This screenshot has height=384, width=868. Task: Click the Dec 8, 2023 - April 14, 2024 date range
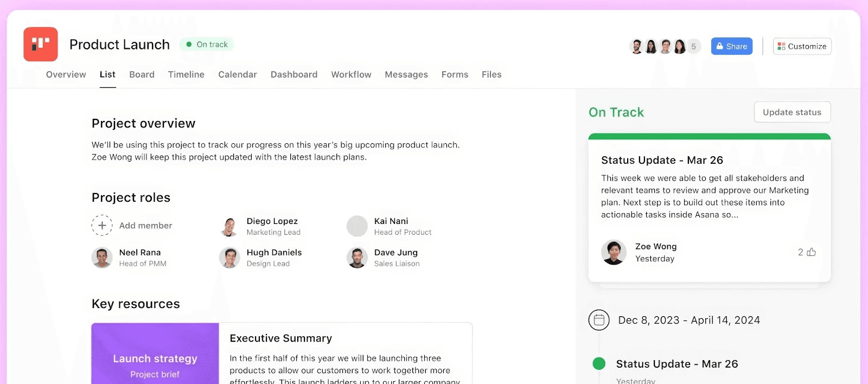coord(689,320)
